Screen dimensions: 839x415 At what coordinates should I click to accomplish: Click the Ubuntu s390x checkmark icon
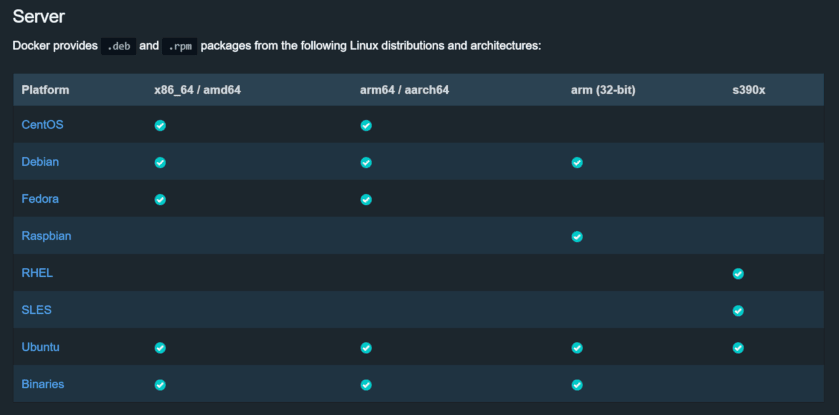pos(738,347)
